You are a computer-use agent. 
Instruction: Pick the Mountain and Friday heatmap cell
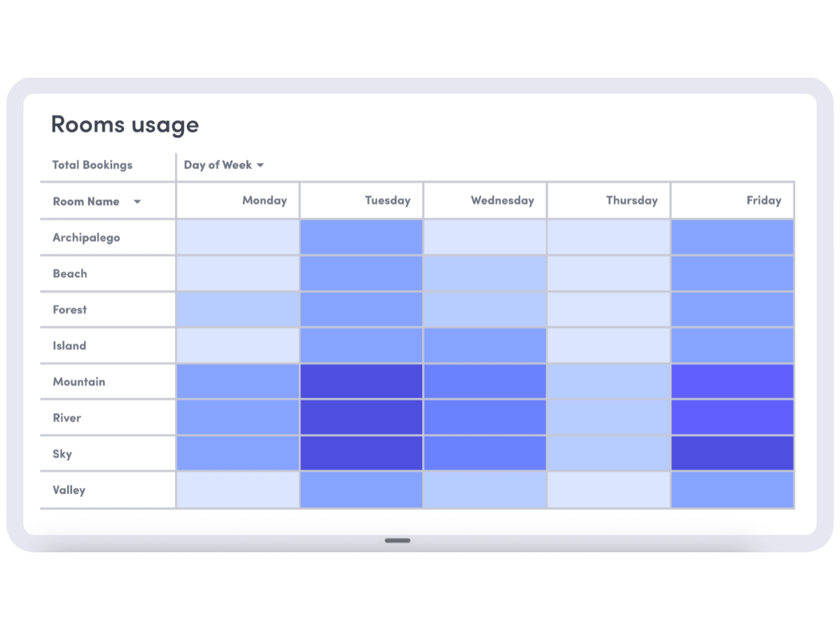point(732,381)
